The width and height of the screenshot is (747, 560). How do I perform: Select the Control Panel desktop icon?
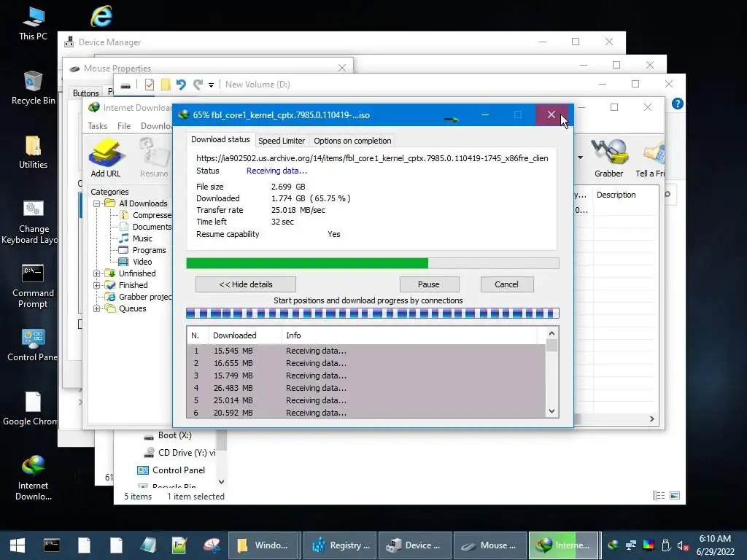click(x=33, y=345)
